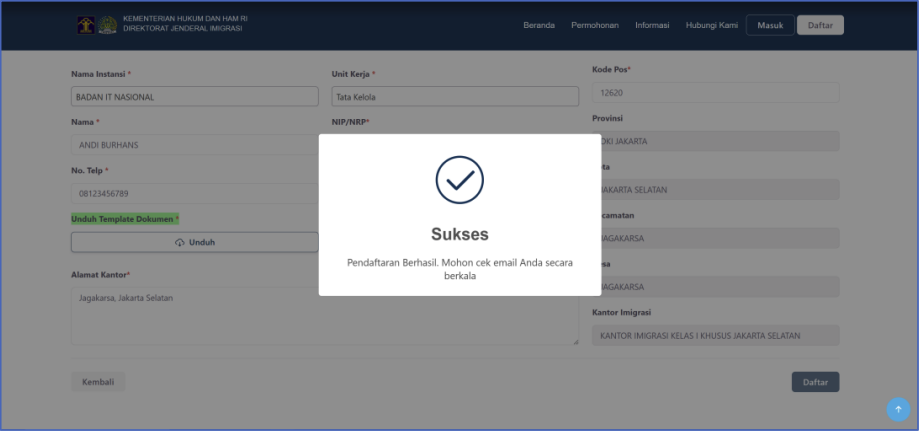
Task: Open the Hubungi Kami menu
Action: pos(712,25)
